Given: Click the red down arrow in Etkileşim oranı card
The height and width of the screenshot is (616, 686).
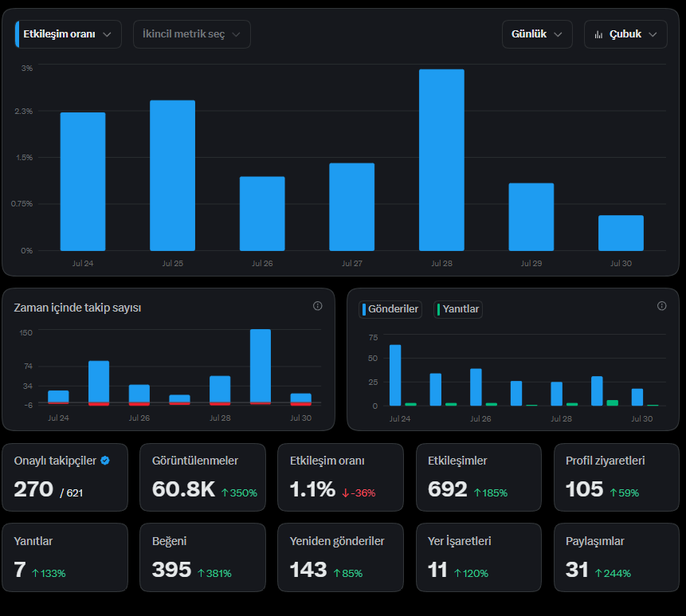Looking at the screenshot, I should click(345, 493).
